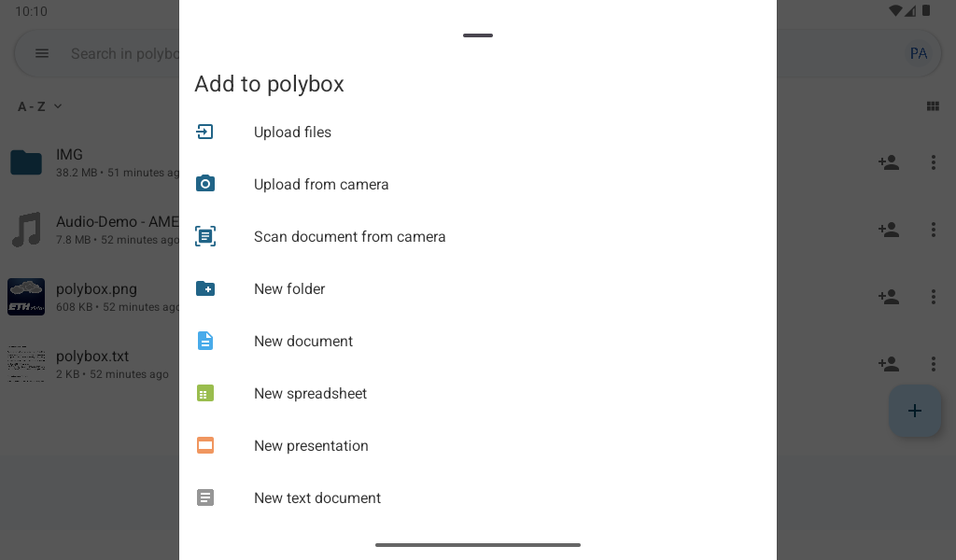The height and width of the screenshot is (560, 956).
Task: Share the IMG folder
Action: pyautogui.click(x=889, y=162)
